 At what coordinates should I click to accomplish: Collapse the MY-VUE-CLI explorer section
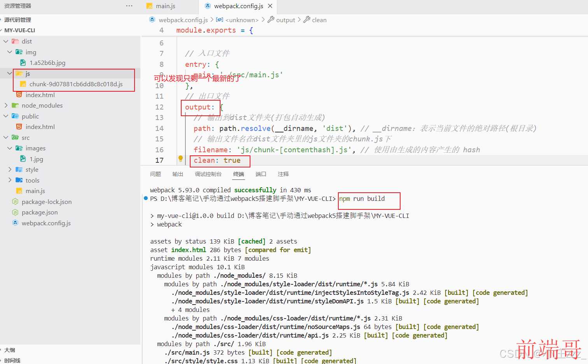(x=19, y=30)
